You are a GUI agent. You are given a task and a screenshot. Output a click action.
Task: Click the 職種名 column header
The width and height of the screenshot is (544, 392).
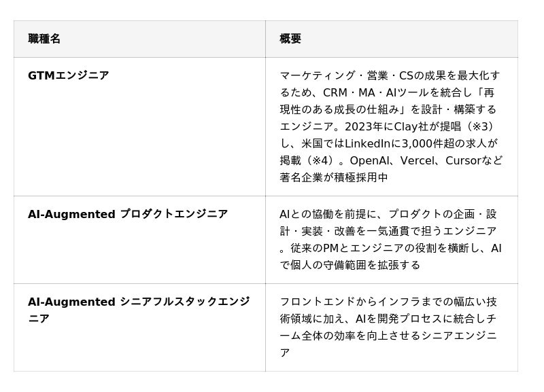44,39
